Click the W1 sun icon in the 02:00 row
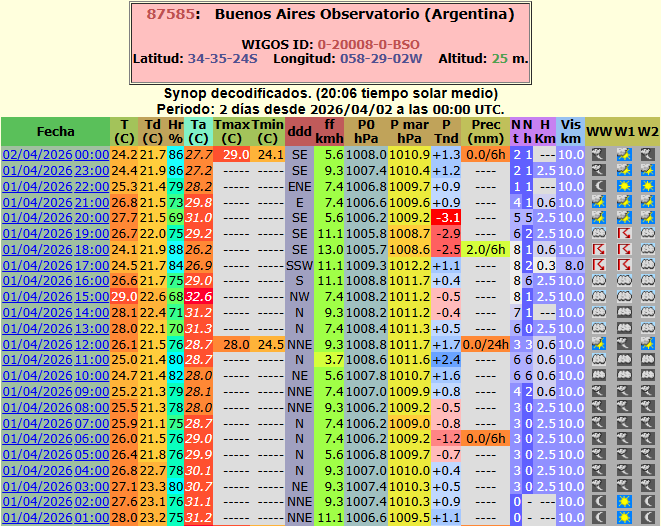 pos(624,502)
